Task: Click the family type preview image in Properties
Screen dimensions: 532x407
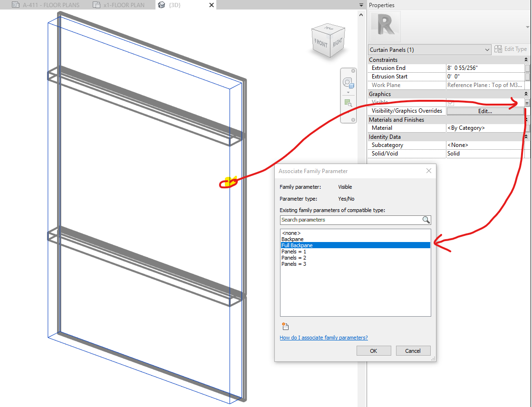Action: [384, 25]
